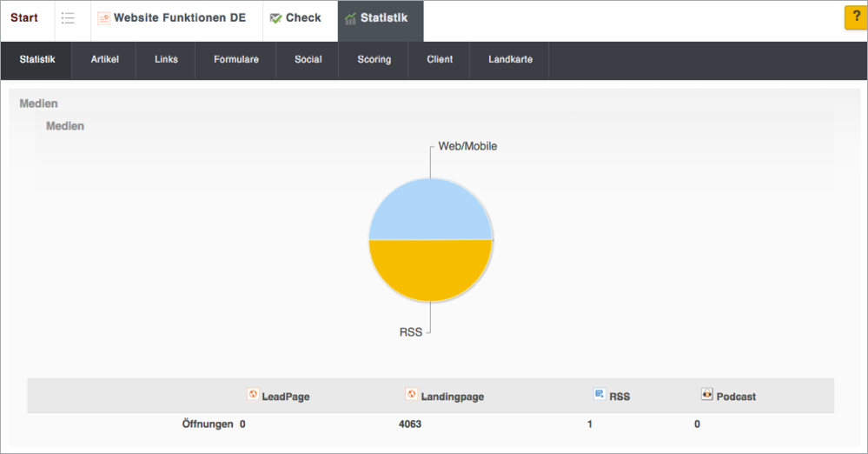Click the Landingpage openings value 4063
This screenshot has width=868, height=454.
(x=409, y=424)
